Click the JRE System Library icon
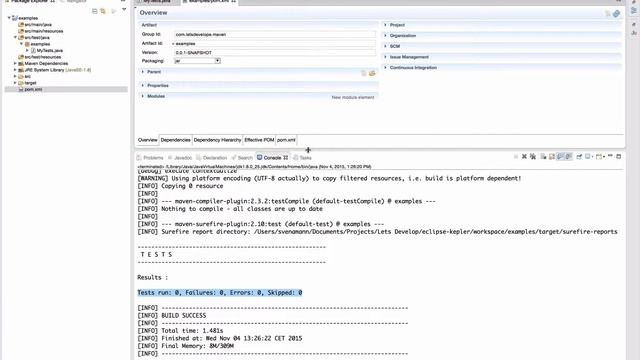Screen dimensions: 640x360 point(21,70)
